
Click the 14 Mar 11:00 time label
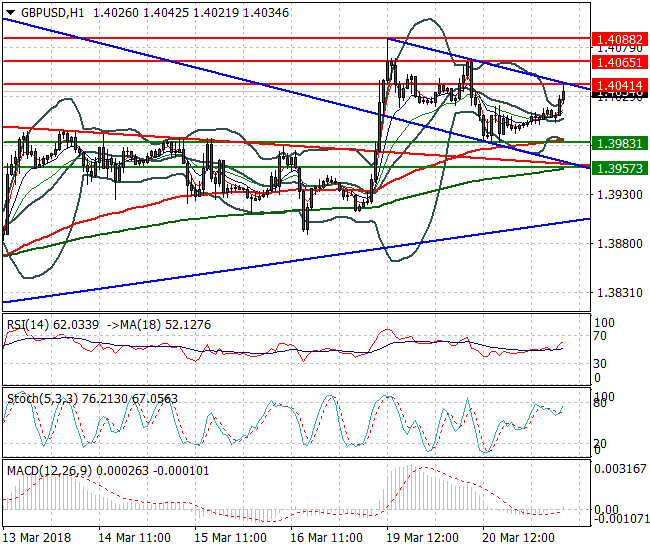134,538
